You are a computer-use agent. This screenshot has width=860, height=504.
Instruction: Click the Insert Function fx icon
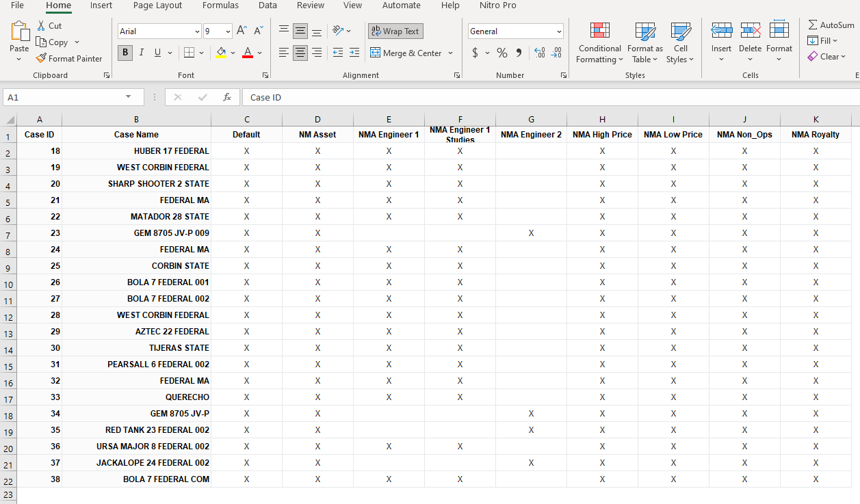(x=227, y=97)
